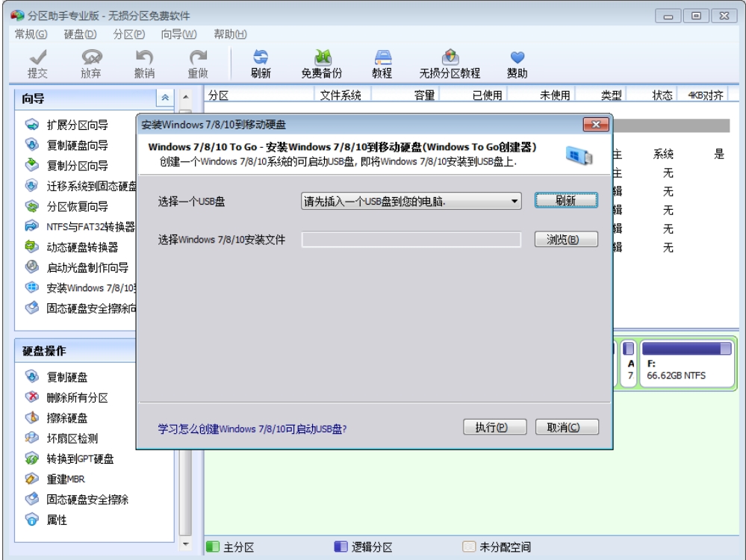The height and width of the screenshot is (560, 746).
Task: Open the USB disk selection dropdown
Action: 411,202
